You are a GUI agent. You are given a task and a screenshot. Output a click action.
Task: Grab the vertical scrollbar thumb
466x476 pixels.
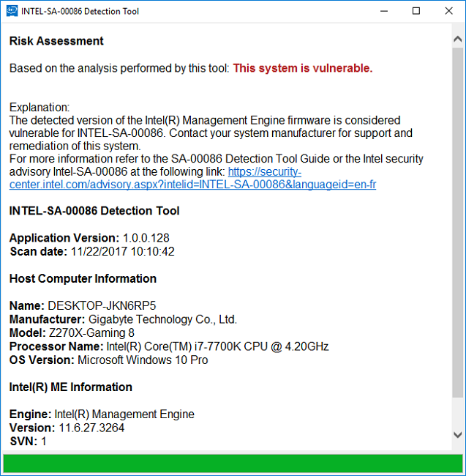(x=458, y=222)
